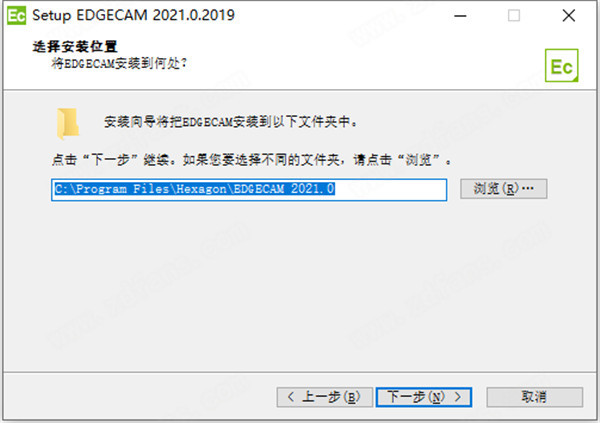Minimize the EDGECAM setup window
The height and width of the screenshot is (423, 600).
tap(460, 16)
